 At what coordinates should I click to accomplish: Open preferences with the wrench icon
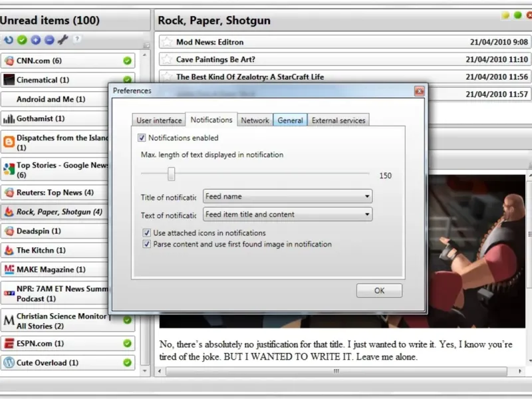(x=63, y=40)
